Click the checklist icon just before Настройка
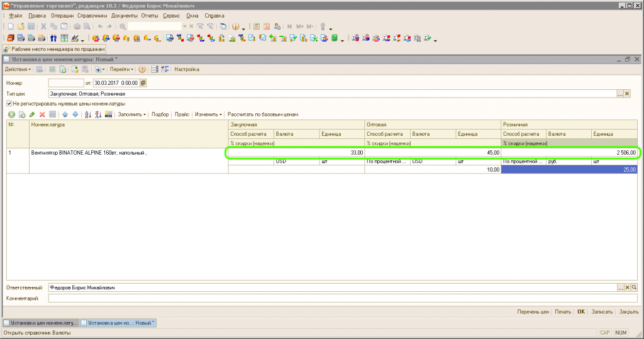 coord(165,69)
